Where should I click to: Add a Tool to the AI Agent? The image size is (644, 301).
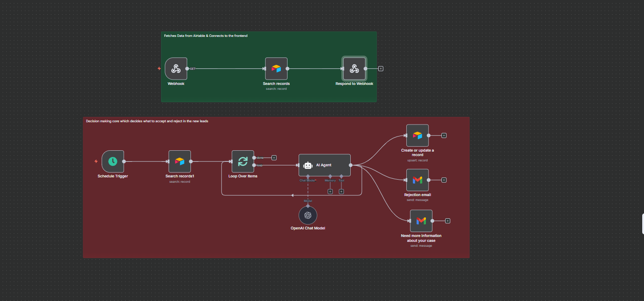(x=341, y=191)
